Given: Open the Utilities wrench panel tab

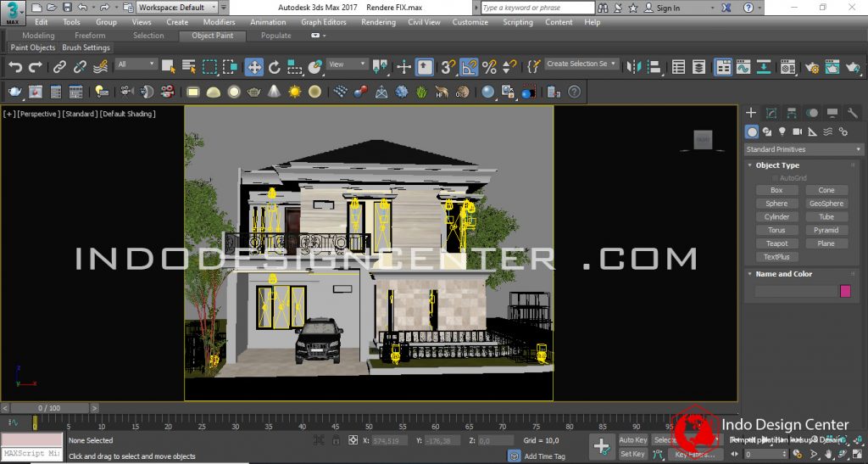Looking at the screenshot, I should tap(853, 113).
